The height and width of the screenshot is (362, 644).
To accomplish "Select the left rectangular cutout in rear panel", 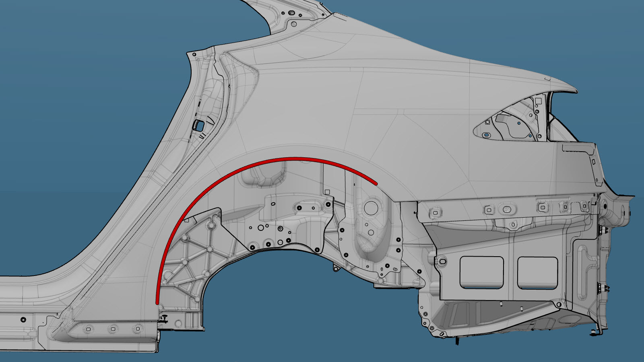I will [481, 272].
